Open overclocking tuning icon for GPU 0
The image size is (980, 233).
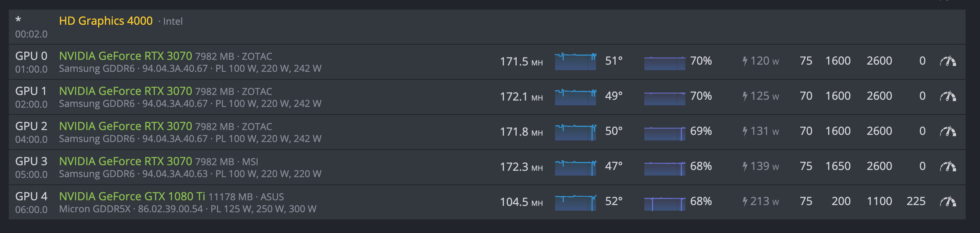948,61
